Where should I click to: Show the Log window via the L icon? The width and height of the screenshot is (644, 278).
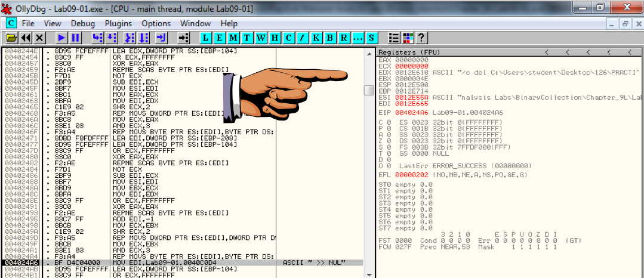pos(206,38)
